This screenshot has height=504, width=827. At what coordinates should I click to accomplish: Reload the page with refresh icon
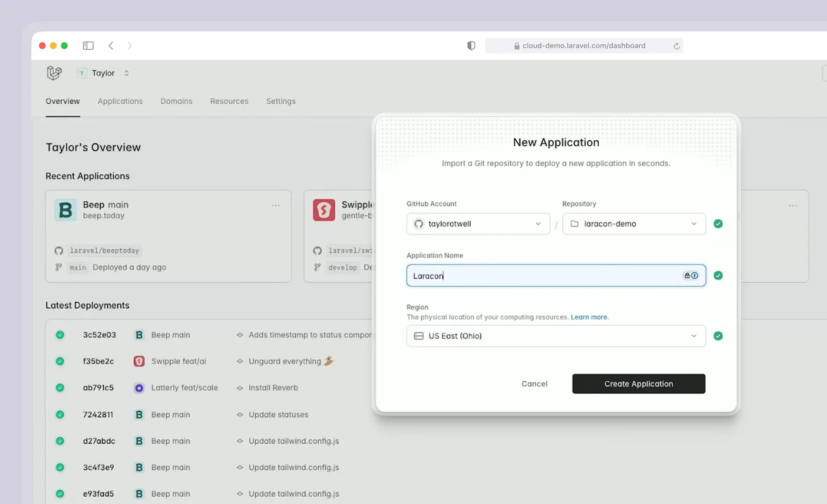pos(677,46)
